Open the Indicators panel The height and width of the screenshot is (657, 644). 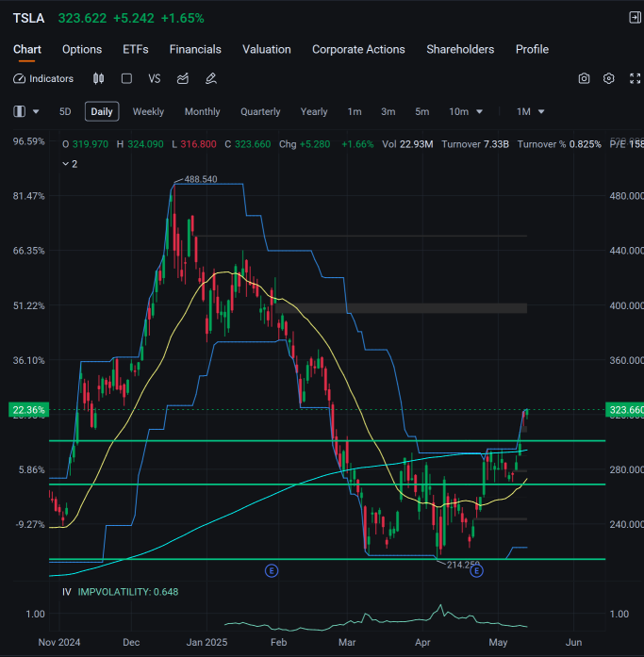43,79
